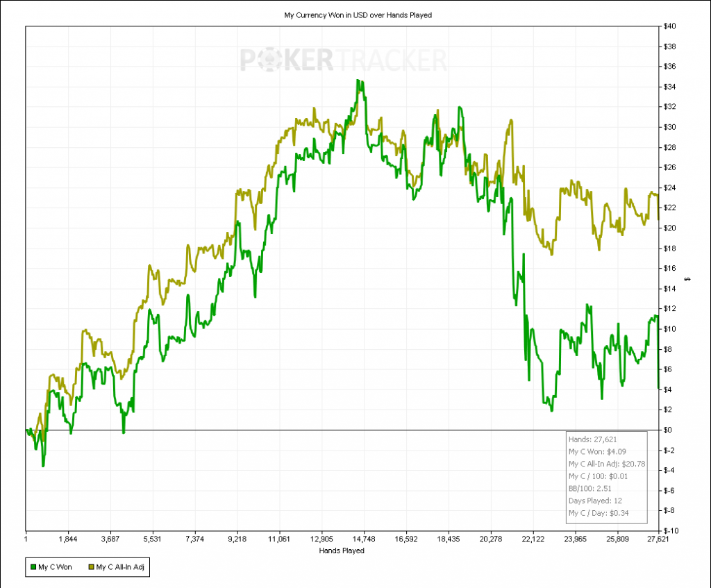Click the "$10" y-axis label
This screenshot has height=588, width=711.
[669, 329]
